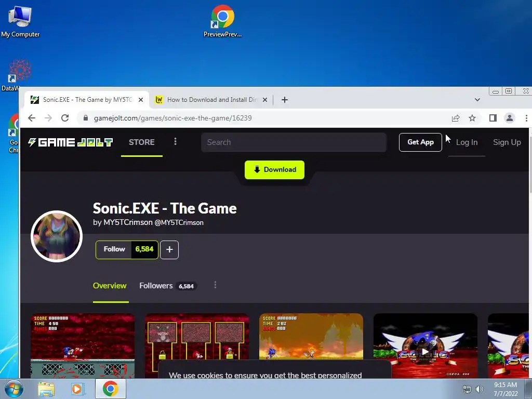The width and height of the screenshot is (532, 399).
Task: Click the Sonic.EXE - The Game heading
Action: click(x=165, y=208)
